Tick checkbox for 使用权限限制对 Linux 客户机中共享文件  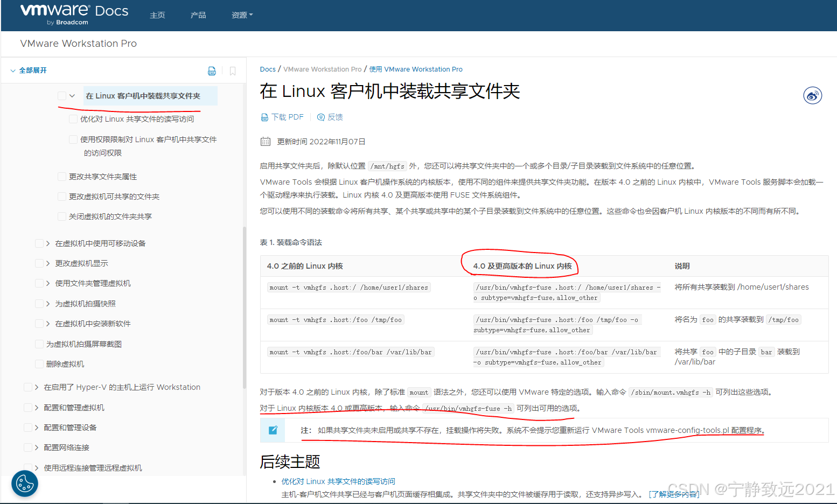(73, 139)
